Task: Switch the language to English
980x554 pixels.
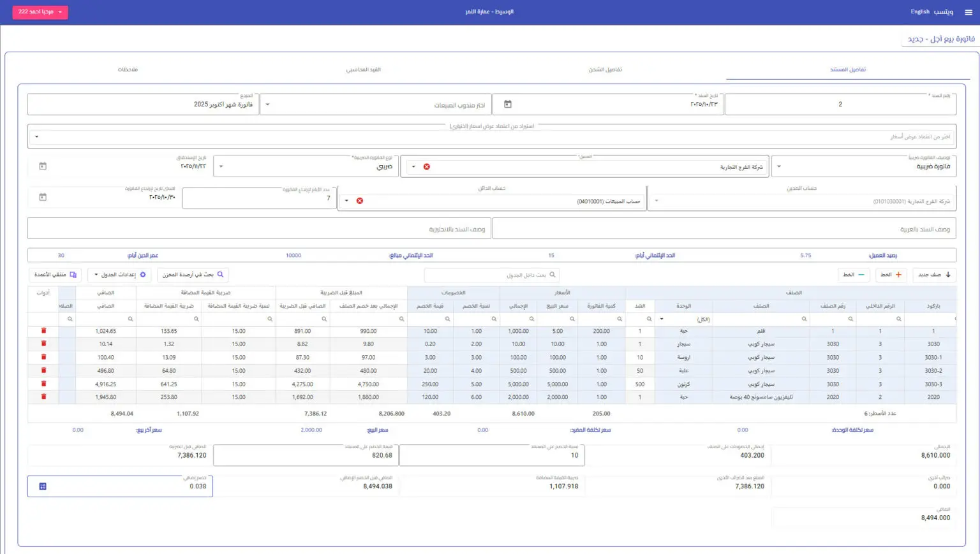Action: [x=919, y=12]
